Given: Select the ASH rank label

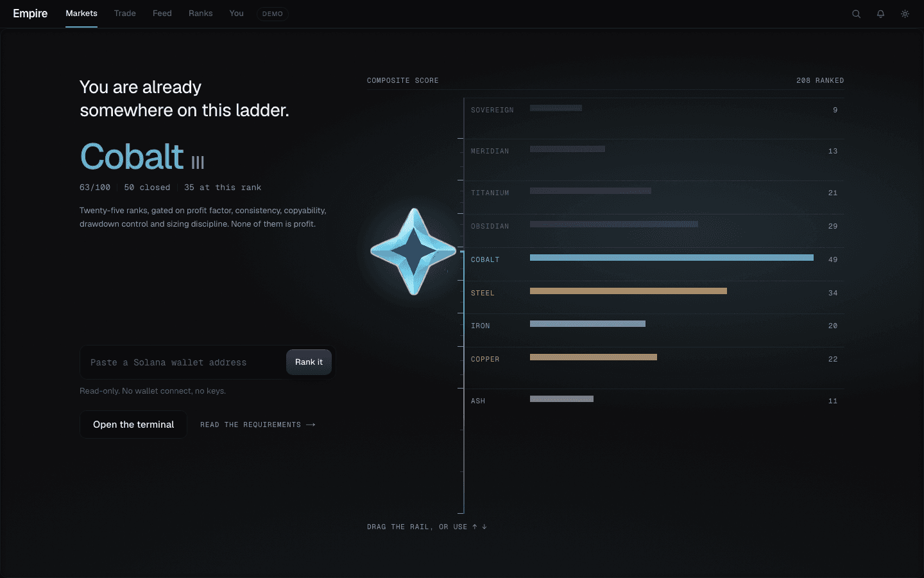Looking at the screenshot, I should point(478,401).
